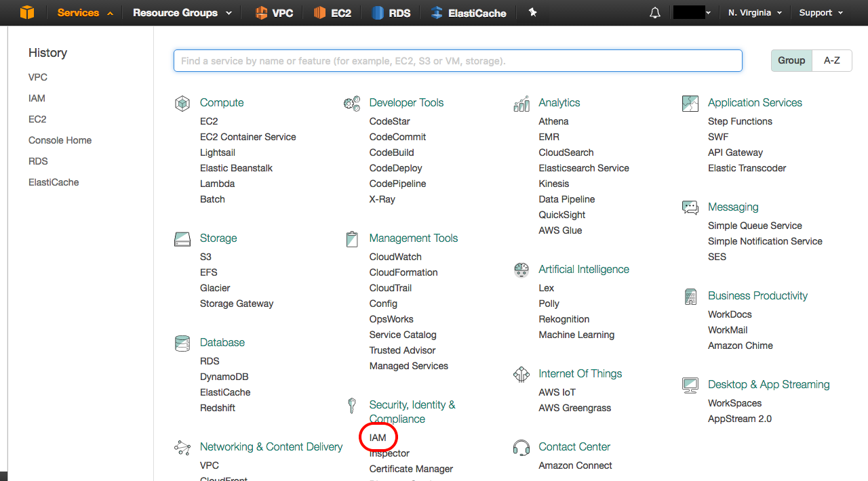Image resolution: width=868 pixels, height=481 pixels.
Task: Click the pushpin shortcut icon
Action: [x=533, y=12]
